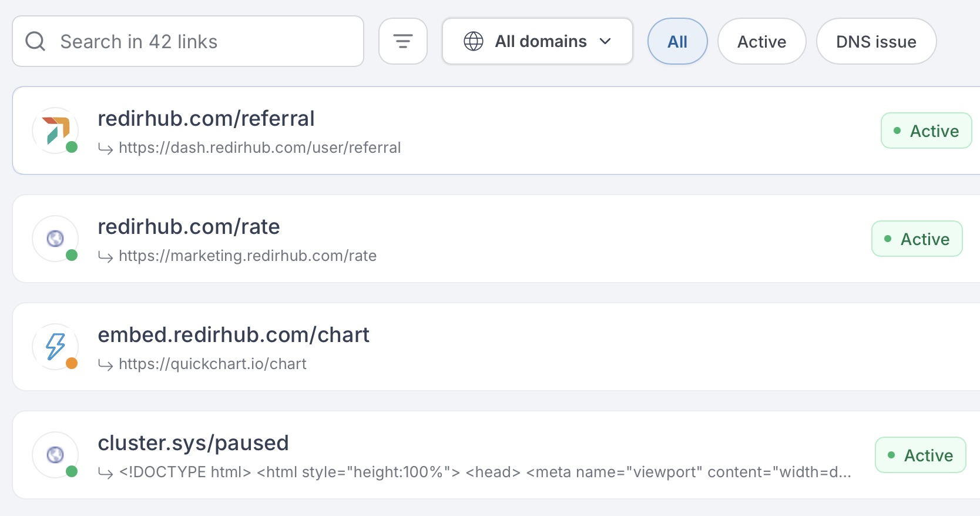980x516 pixels.
Task: Click the redirect arrow icon under redirhub.com/referral
Action: point(106,148)
